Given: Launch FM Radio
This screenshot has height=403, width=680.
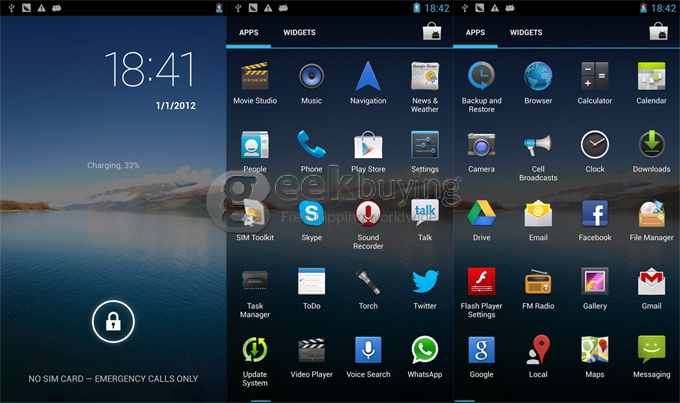Looking at the screenshot, I should click(538, 282).
